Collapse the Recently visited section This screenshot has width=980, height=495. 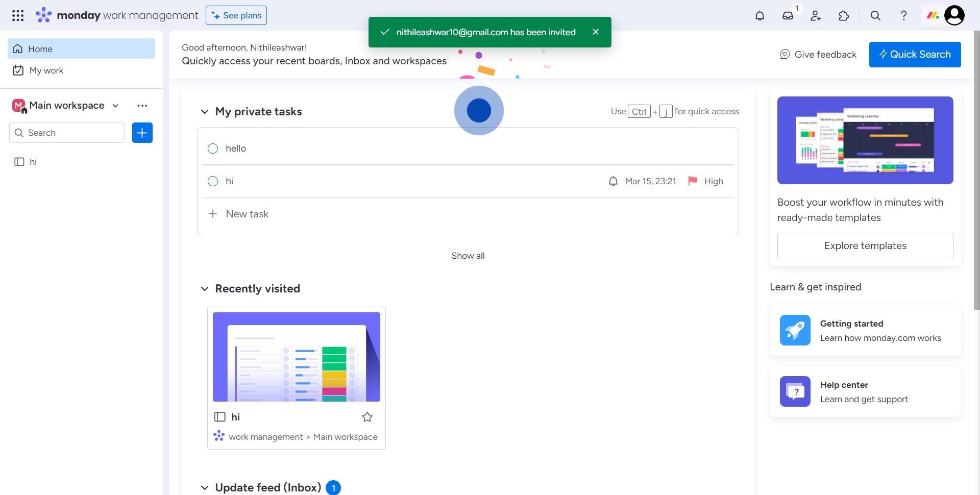pos(205,289)
